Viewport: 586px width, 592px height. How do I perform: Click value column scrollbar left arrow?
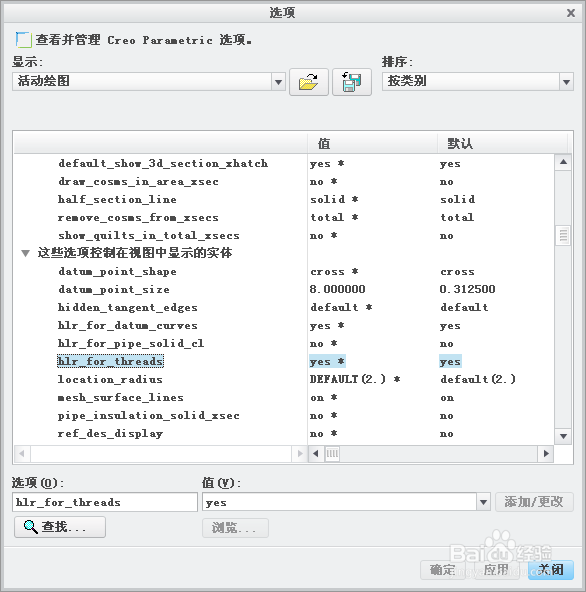316,453
